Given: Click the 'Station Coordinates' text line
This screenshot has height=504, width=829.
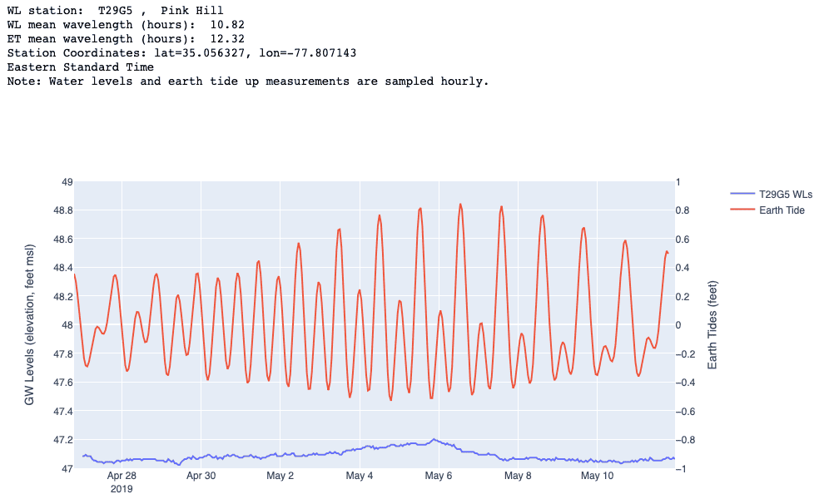Looking at the screenshot, I should [x=181, y=52].
